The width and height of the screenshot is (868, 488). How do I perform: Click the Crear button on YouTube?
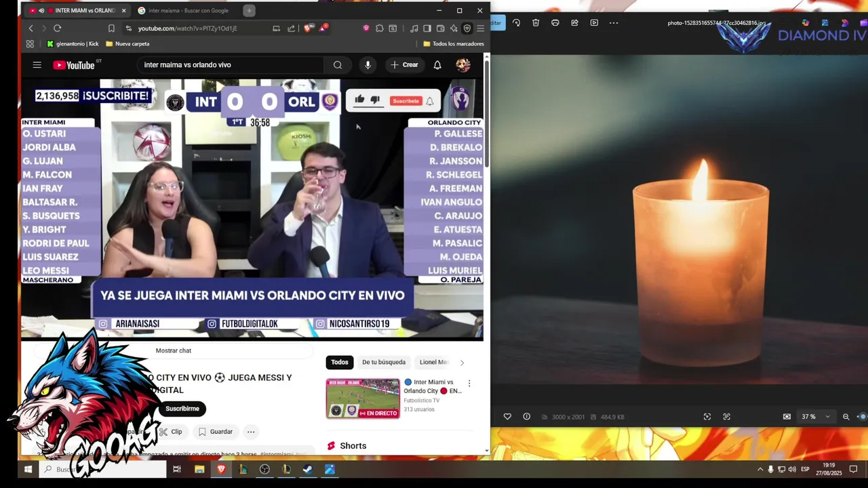pos(404,65)
